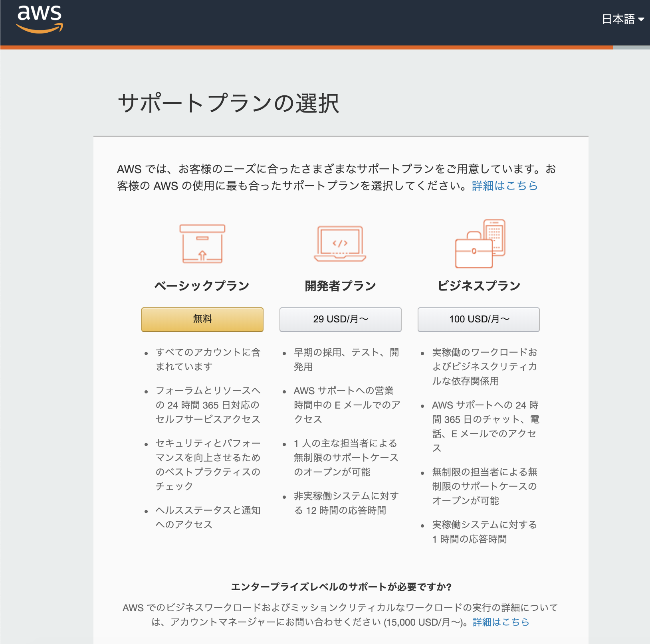
Task: Click the すべてのアカウントに含まれています bullet
Action: tap(208, 360)
